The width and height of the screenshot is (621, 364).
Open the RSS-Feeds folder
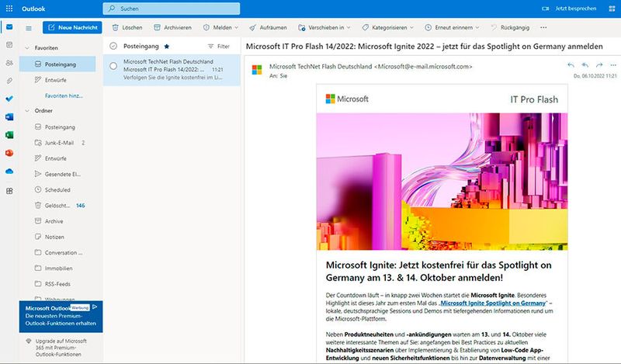pos(57,284)
